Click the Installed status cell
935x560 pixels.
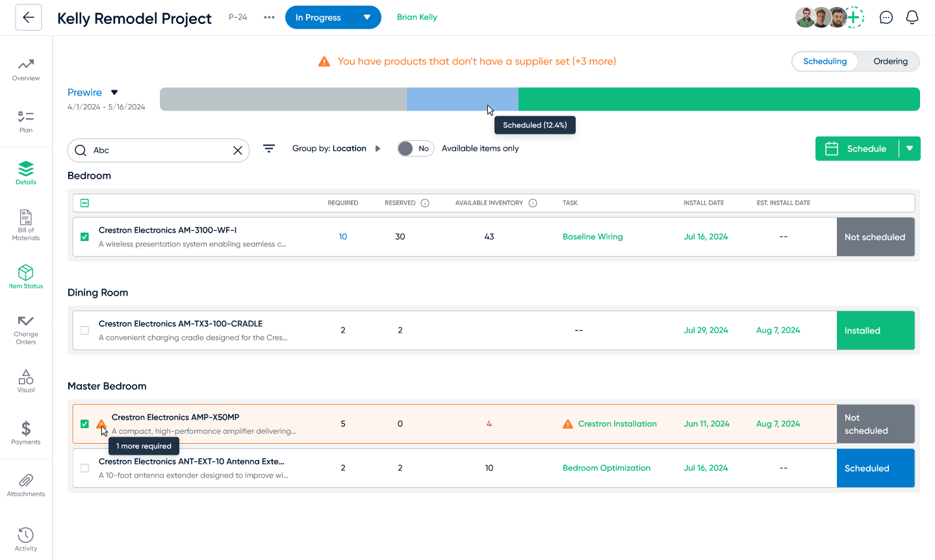875,330
